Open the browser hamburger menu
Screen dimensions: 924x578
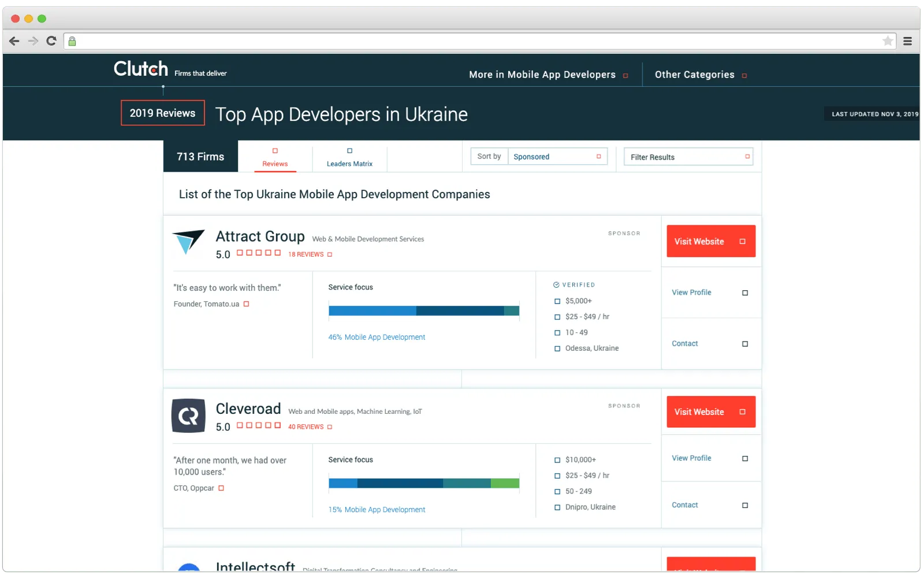pyautogui.click(x=907, y=41)
